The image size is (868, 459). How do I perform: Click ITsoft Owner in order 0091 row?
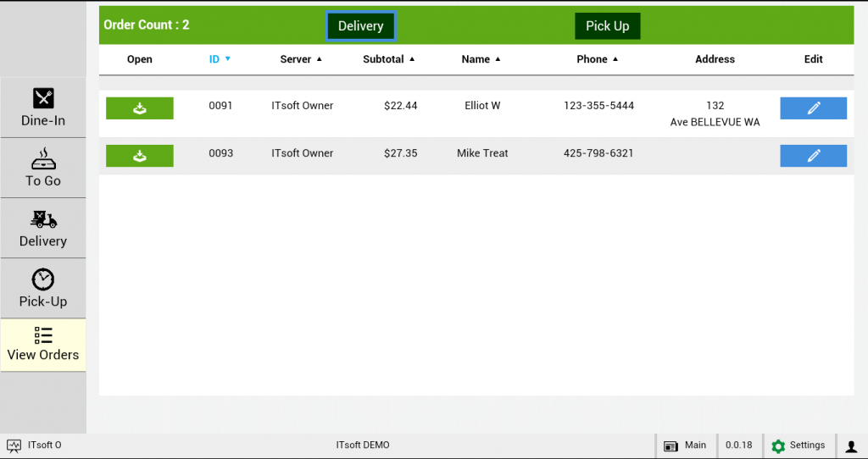[303, 106]
